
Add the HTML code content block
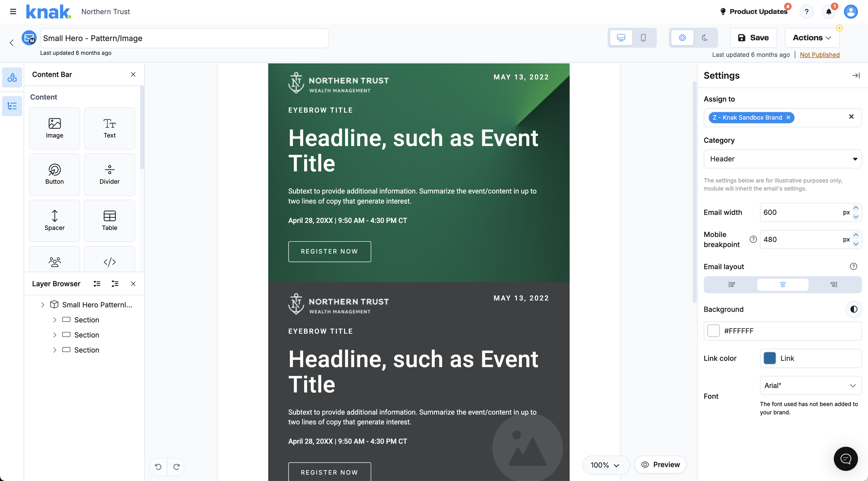[109, 259]
